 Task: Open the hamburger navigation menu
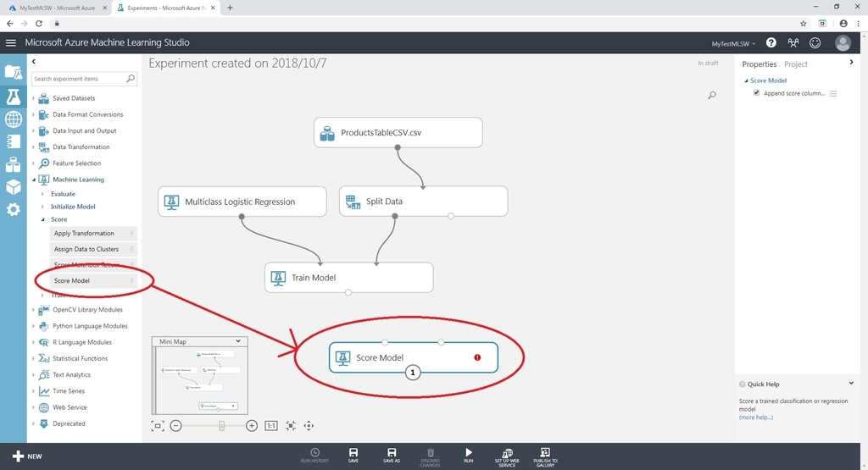10,42
